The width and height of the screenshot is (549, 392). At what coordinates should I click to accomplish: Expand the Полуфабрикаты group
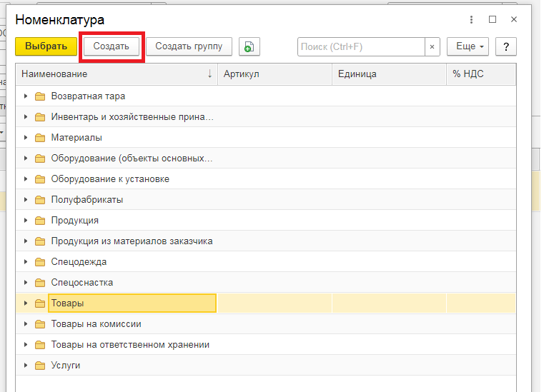click(x=26, y=200)
